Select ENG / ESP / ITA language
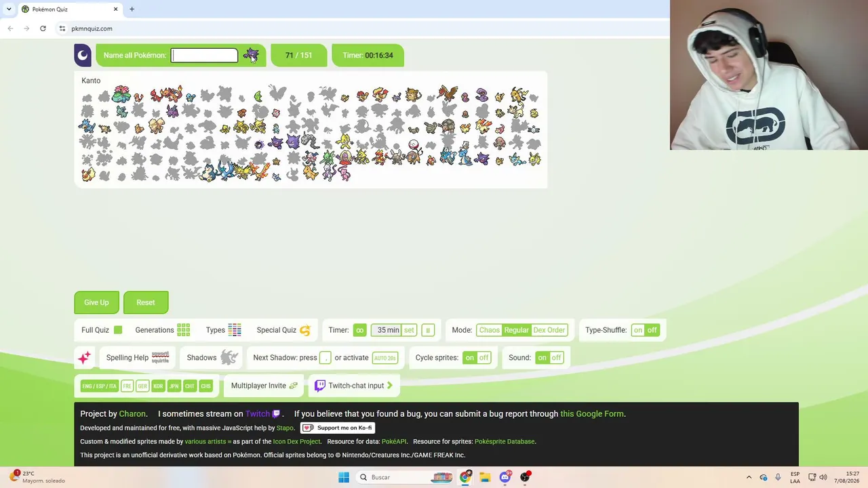Viewport: 868px width, 488px height. click(99, 386)
